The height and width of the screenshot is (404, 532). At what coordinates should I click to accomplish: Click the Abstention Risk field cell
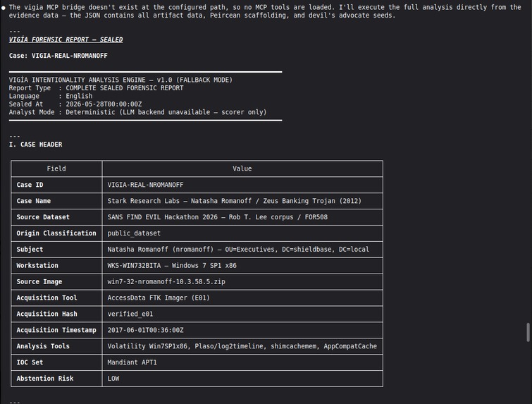pos(56,378)
